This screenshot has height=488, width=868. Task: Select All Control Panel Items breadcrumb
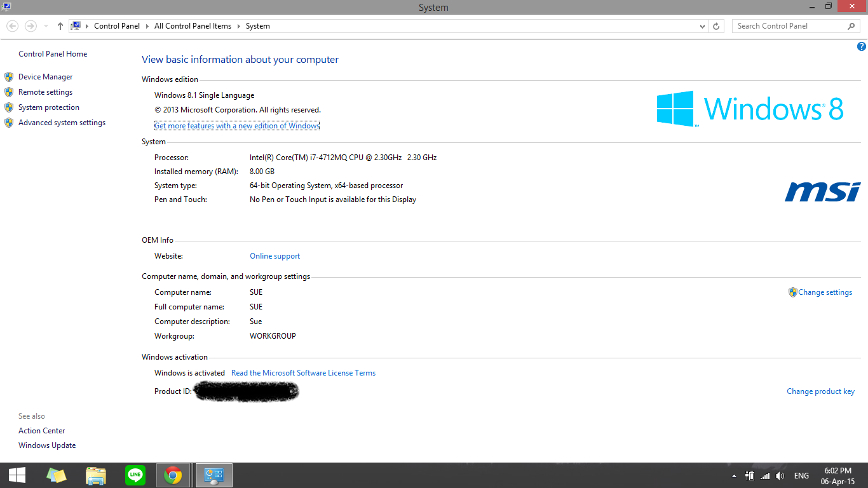(193, 26)
